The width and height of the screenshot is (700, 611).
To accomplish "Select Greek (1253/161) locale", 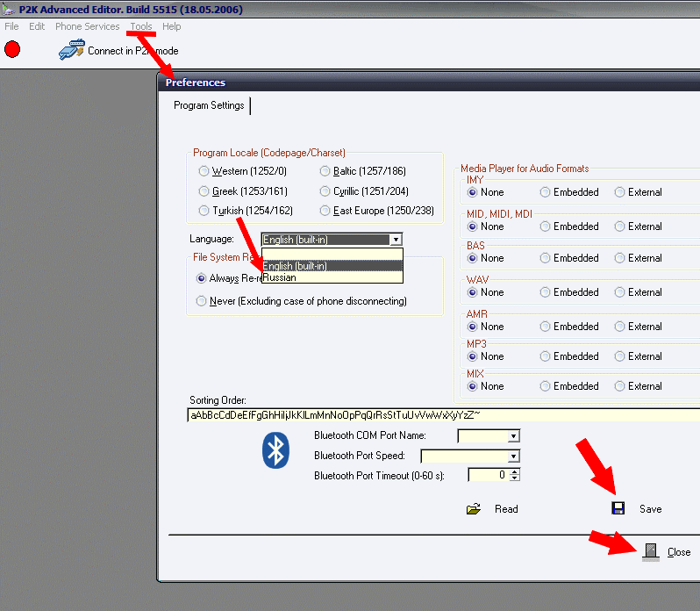I will 204,191.
